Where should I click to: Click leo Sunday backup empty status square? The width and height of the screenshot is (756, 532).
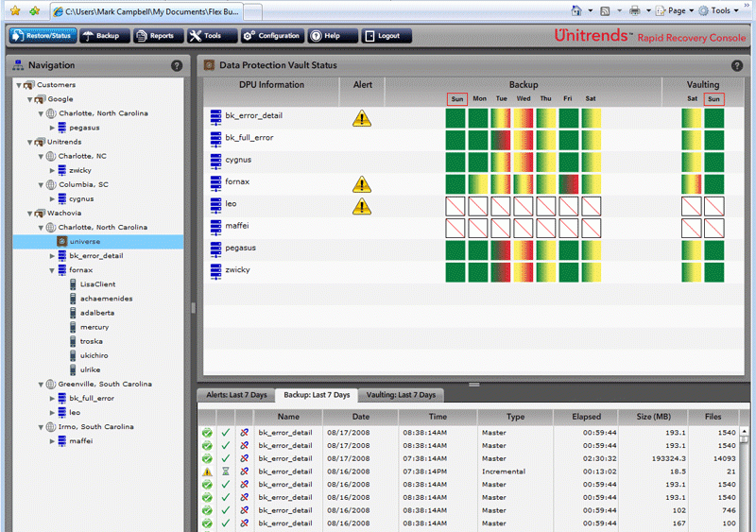(x=455, y=206)
